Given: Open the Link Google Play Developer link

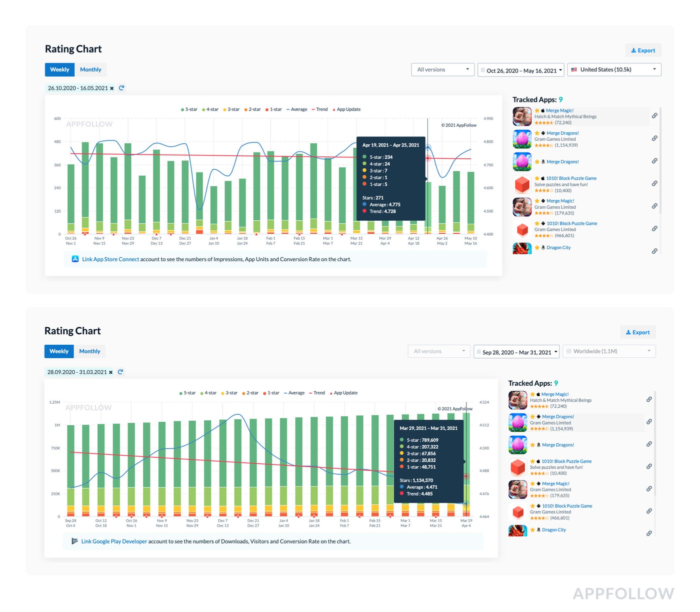Looking at the screenshot, I should [114, 542].
